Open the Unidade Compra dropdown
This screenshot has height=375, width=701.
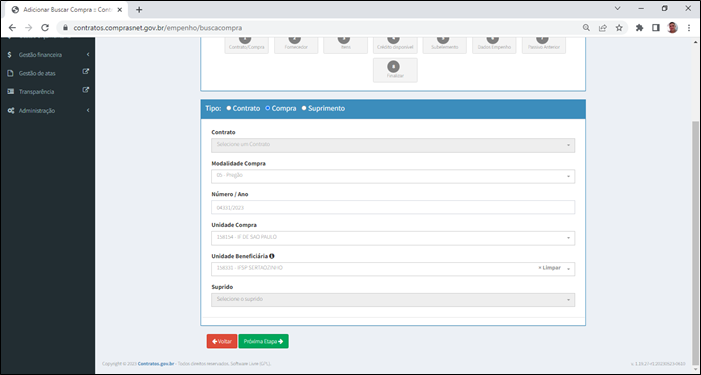[393, 238]
